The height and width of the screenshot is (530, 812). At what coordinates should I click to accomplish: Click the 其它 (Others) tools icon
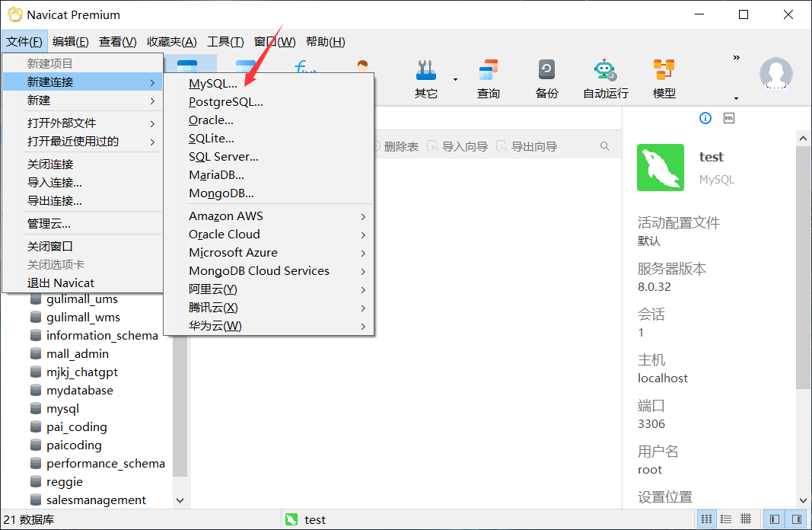426,78
